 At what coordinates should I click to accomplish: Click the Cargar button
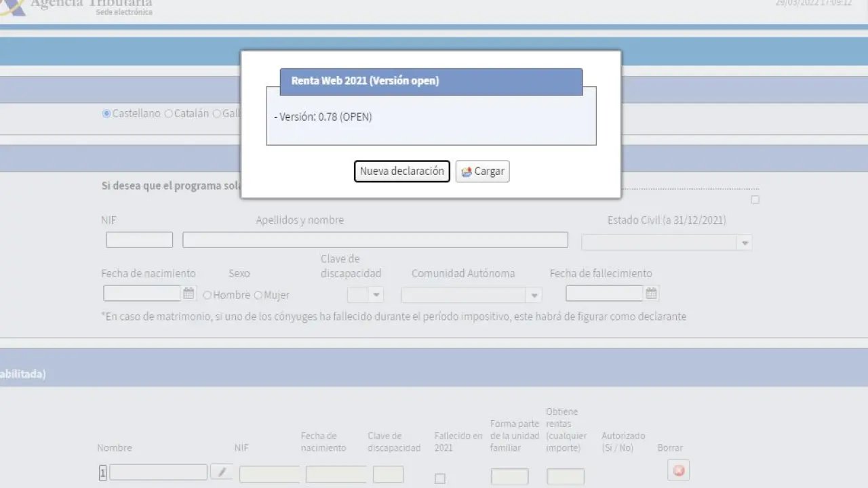[x=482, y=171]
